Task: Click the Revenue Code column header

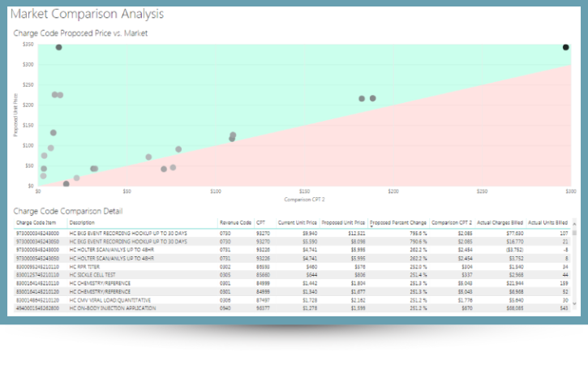Action: coord(235,222)
